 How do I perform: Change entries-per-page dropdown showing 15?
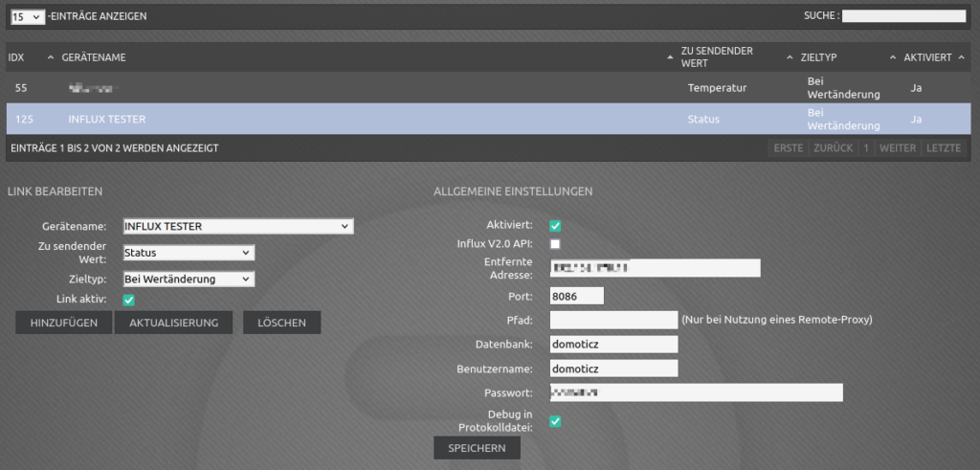click(26, 16)
